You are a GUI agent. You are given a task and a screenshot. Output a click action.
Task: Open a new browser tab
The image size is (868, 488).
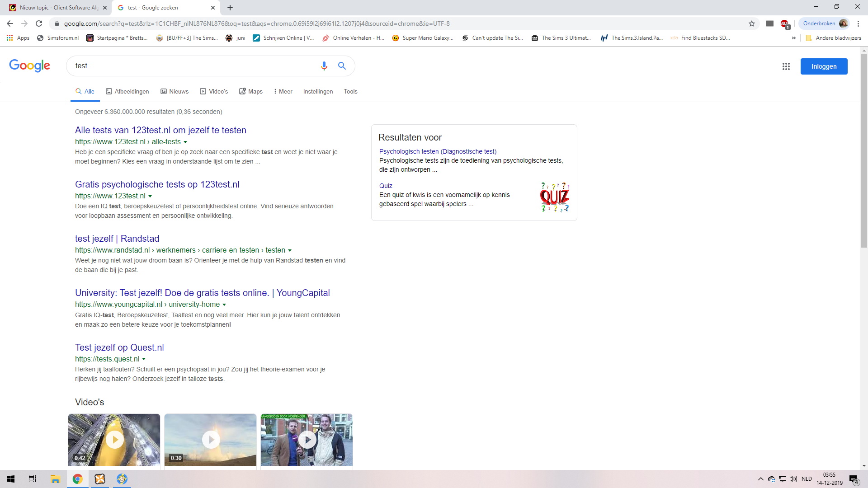point(230,8)
